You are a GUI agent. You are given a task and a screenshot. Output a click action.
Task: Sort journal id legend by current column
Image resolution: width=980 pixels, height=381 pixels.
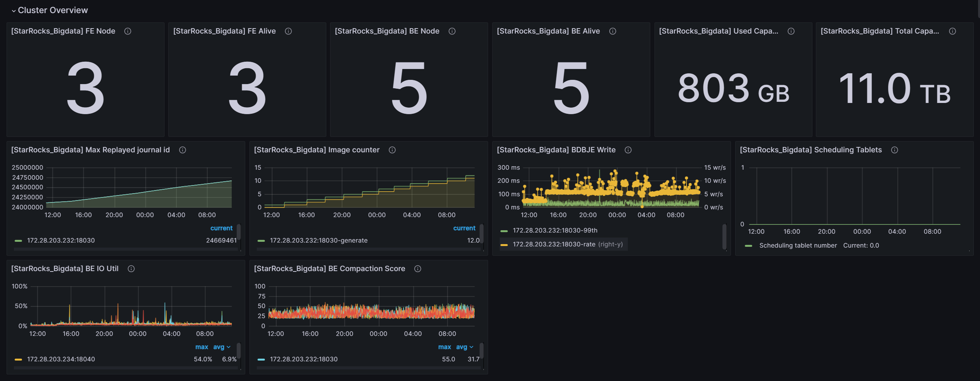[222, 228]
